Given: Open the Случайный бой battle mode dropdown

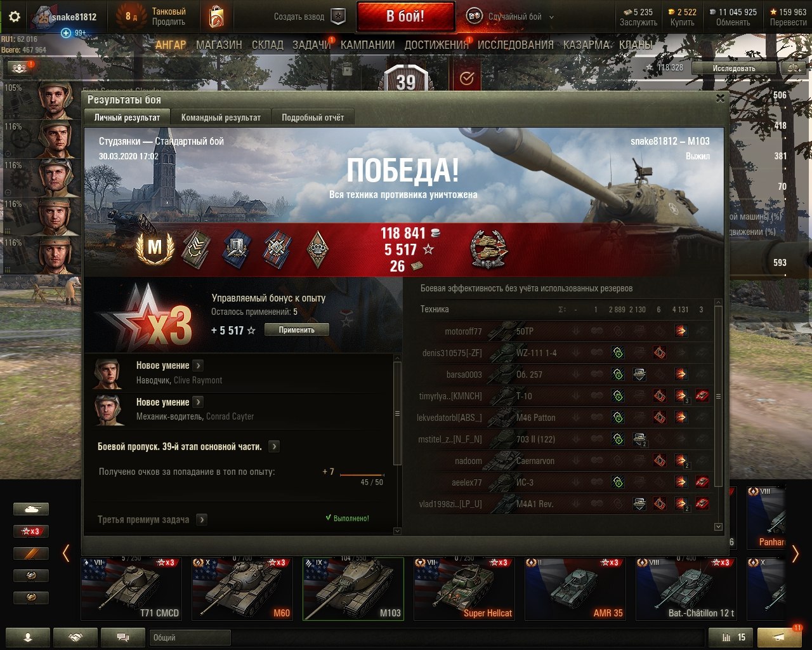Looking at the screenshot, I should pos(511,17).
